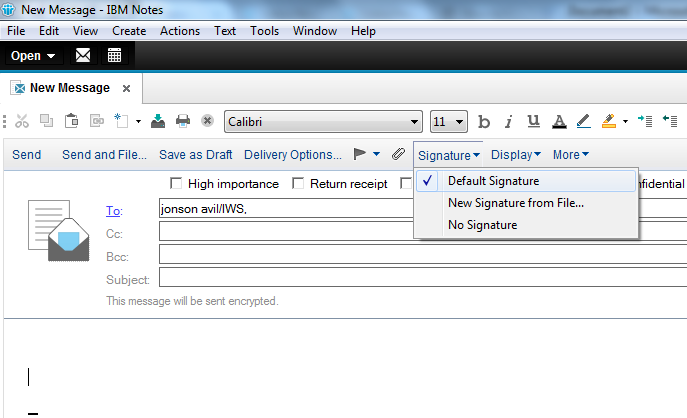Open Delivery Options
The height and width of the screenshot is (418, 687).
pyautogui.click(x=293, y=155)
